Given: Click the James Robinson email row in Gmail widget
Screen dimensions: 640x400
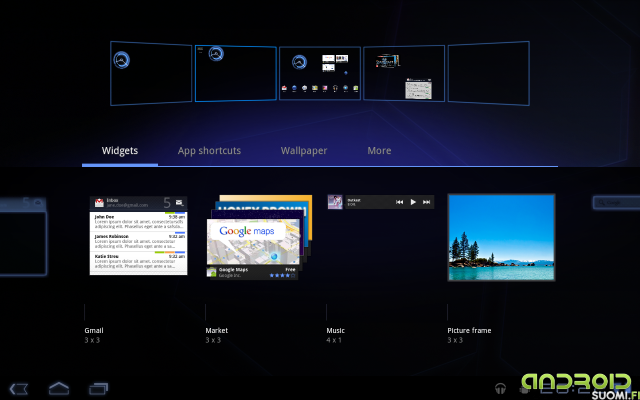Looking at the screenshot, I should 139,242.
